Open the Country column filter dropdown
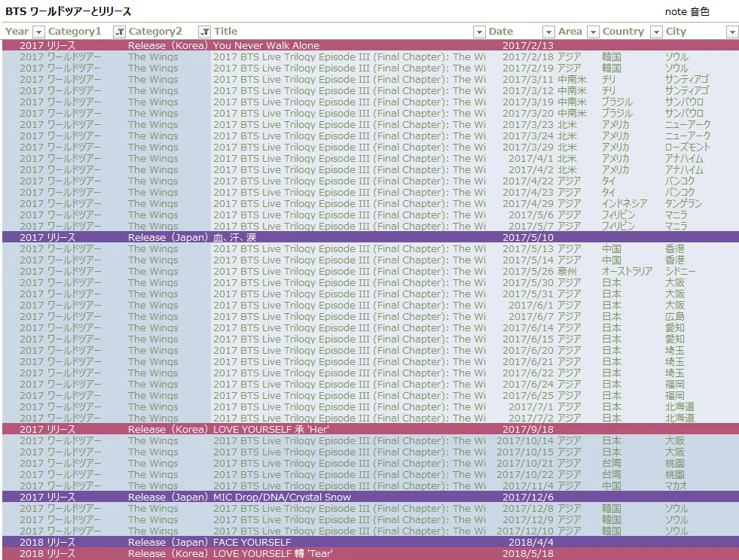 tap(656, 32)
